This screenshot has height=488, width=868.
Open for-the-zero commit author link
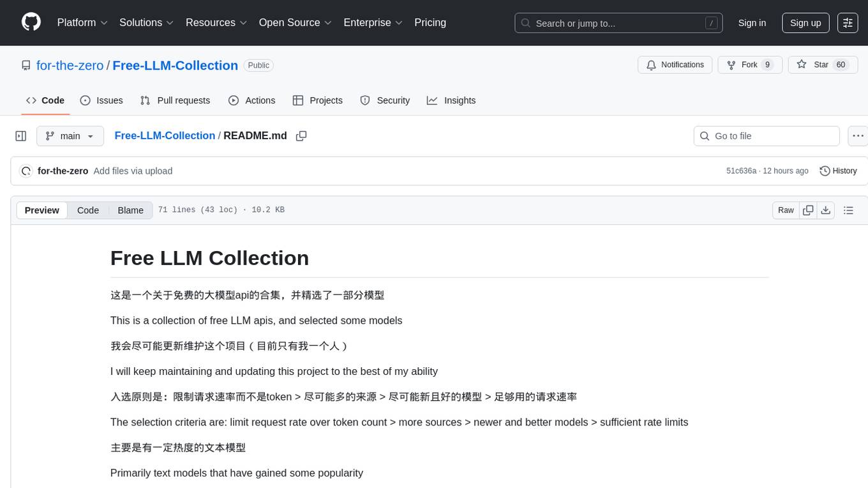63,171
